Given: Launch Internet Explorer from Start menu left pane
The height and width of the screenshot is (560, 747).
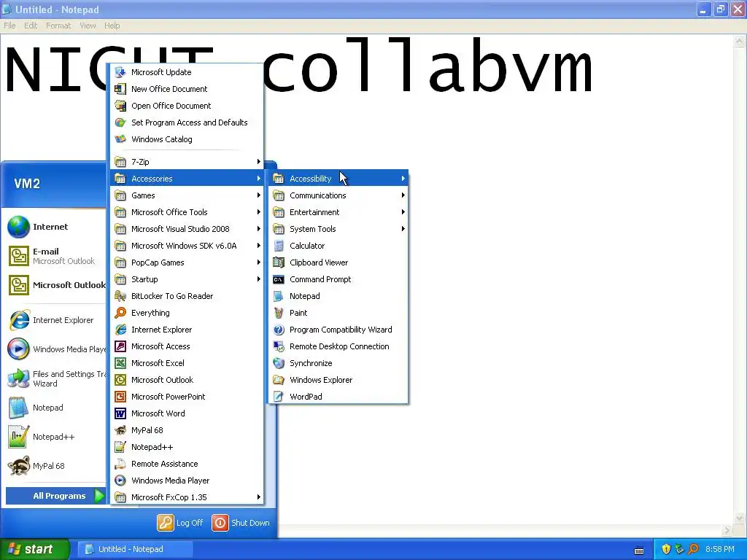Looking at the screenshot, I should (x=56, y=320).
